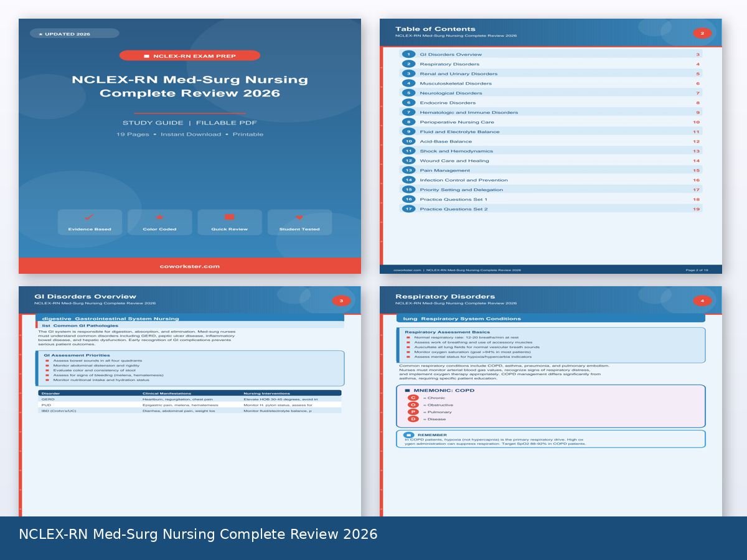Open Respiratory Disorders in table of contents
747x560 pixels.
click(449, 64)
